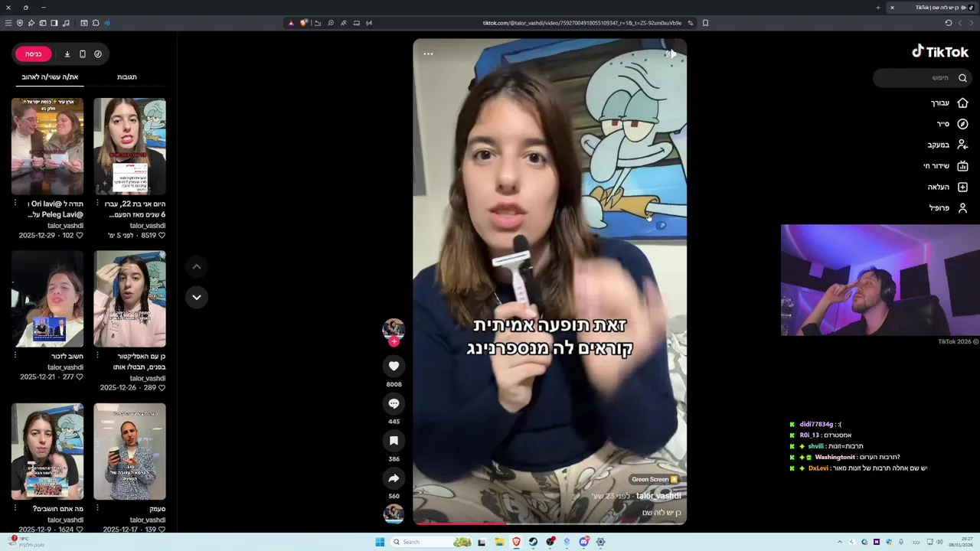Viewport: 980px width, 551px height.
Task: Open options dots for the 1624-likes video
Action: 15,508
